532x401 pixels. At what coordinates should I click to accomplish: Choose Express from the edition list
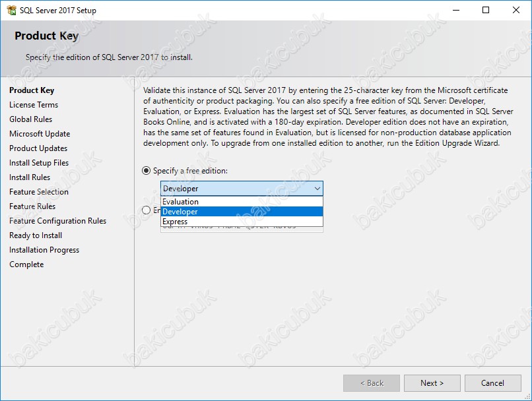pyautogui.click(x=242, y=222)
